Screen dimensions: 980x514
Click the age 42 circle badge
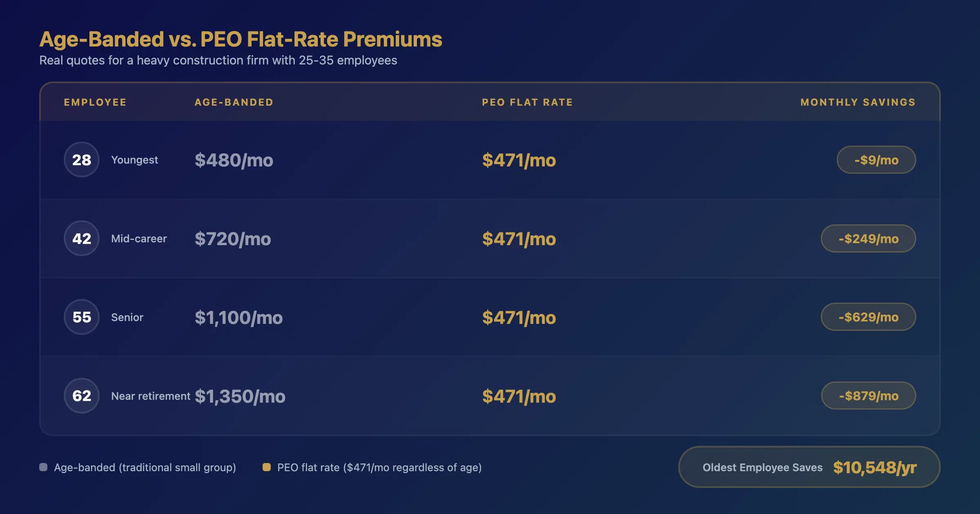(82, 238)
